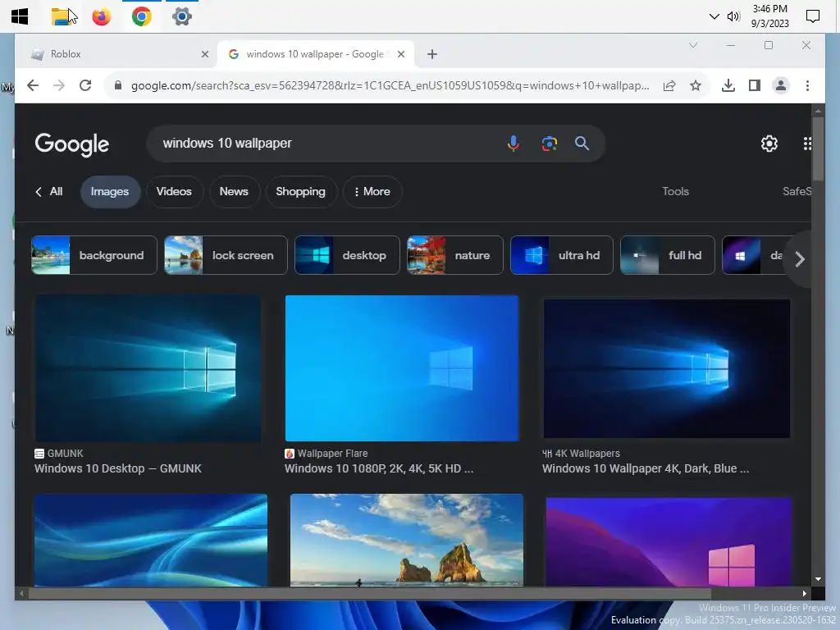Toggle Chrome side panel

755,85
